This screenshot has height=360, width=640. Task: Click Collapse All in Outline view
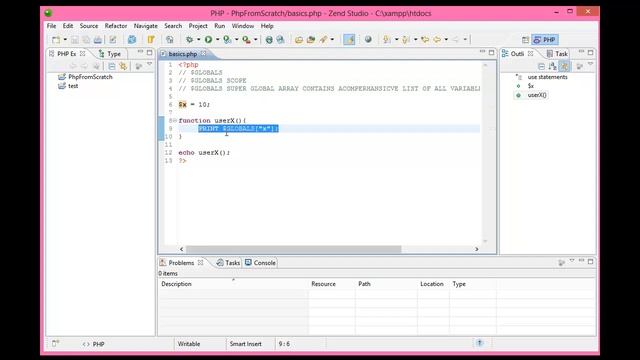(541, 66)
